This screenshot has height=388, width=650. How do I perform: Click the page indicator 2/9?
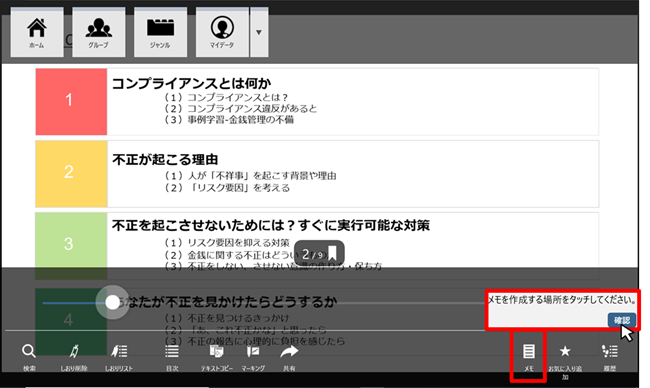(x=319, y=253)
